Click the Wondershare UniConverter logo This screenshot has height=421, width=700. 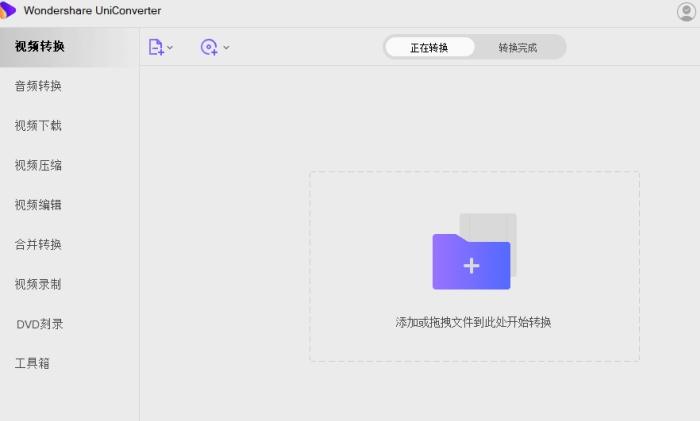coord(7,10)
